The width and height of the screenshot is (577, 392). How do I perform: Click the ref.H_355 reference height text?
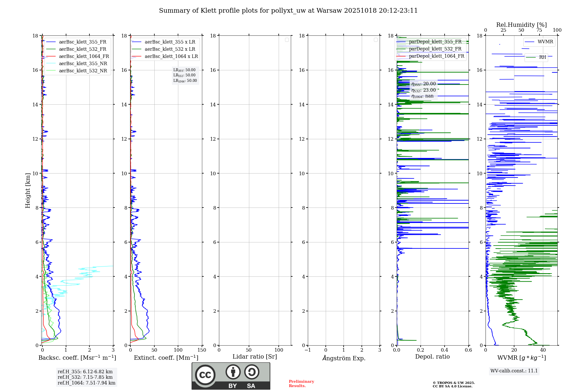pos(85,372)
